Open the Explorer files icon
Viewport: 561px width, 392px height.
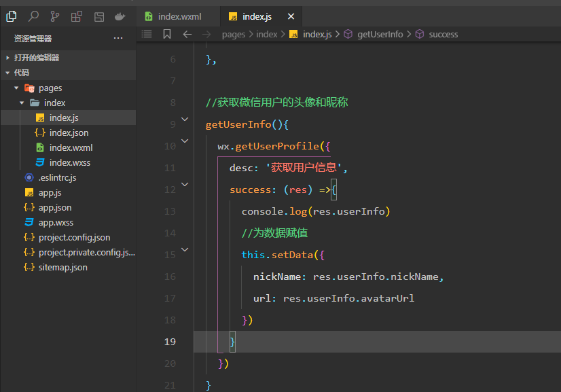pyautogui.click(x=12, y=16)
